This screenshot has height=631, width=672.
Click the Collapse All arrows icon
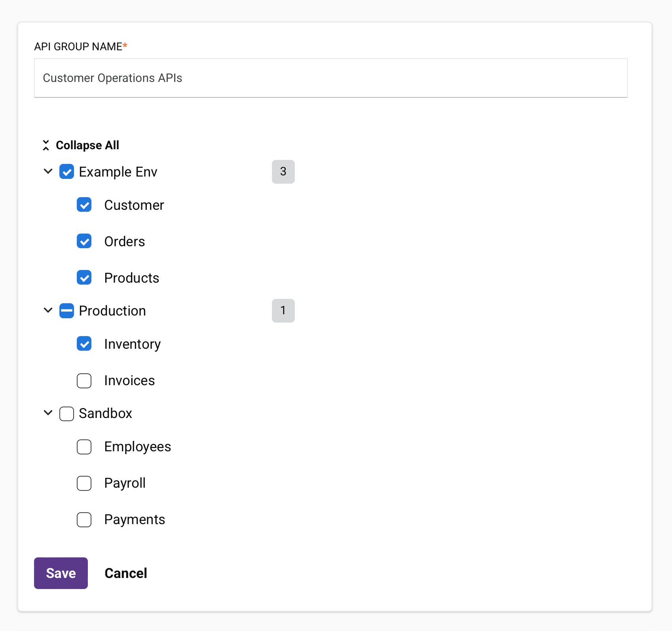46,145
